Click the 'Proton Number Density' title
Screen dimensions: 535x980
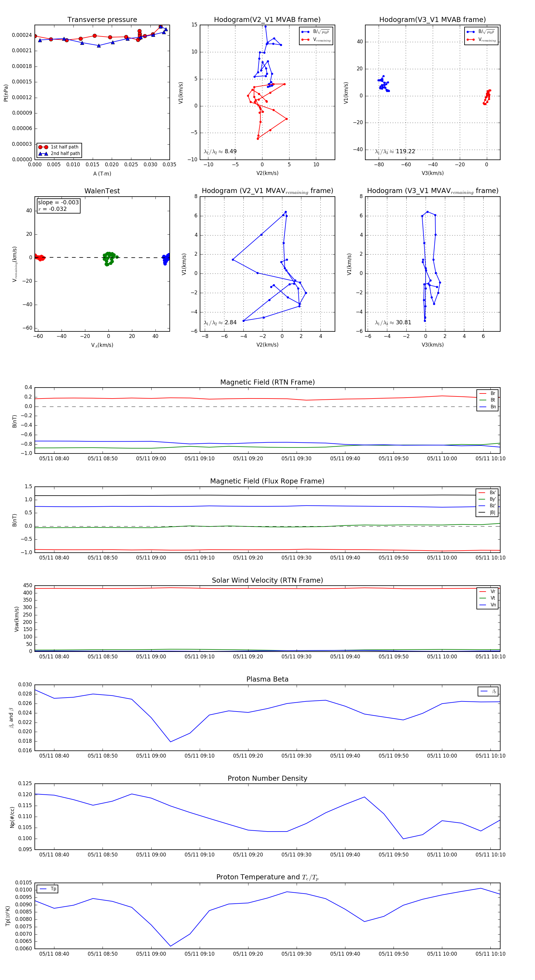(x=267, y=778)
